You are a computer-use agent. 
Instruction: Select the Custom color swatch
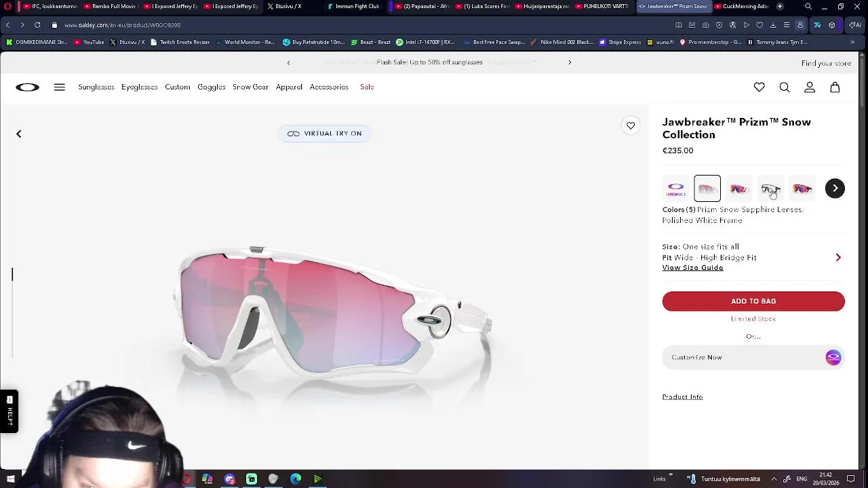(676, 188)
